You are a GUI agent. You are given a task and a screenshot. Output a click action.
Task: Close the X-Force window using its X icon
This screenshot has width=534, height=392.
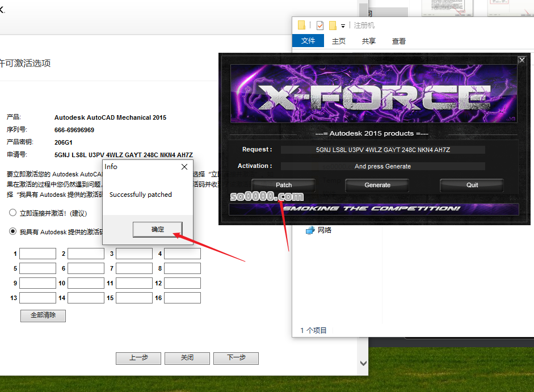tap(522, 60)
